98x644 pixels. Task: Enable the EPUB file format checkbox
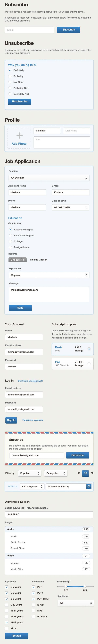33,605
